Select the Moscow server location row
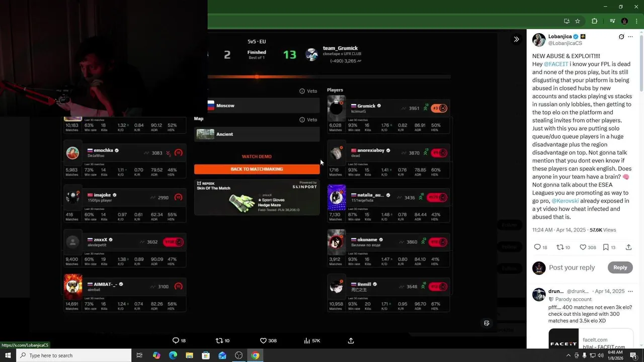644x362 pixels. click(264, 106)
